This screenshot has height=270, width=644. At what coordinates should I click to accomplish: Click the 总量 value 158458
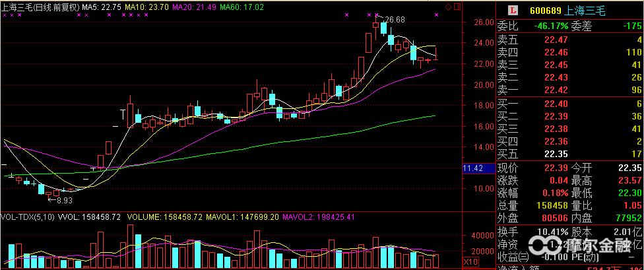552,205
